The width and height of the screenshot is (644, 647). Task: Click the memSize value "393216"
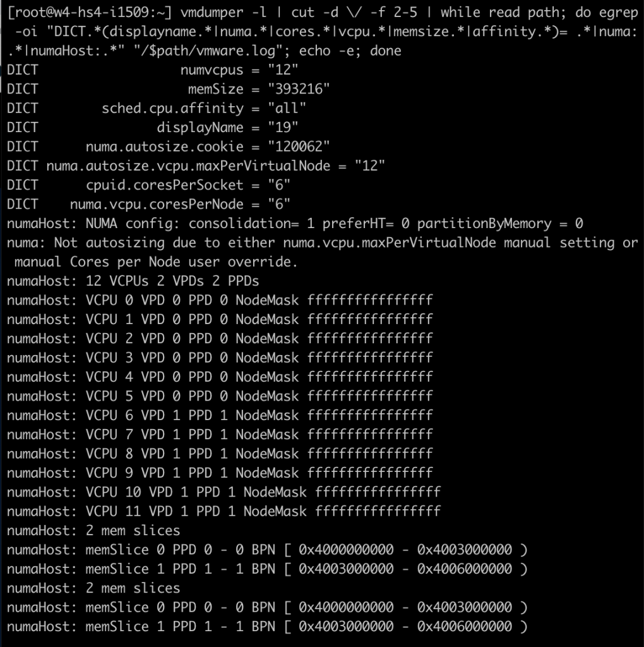(299, 89)
